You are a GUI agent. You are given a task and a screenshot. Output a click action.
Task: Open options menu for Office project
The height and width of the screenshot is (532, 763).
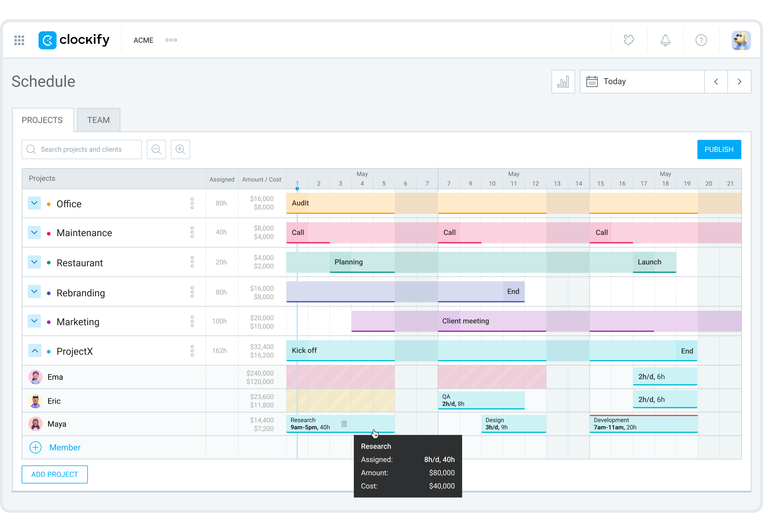(192, 203)
